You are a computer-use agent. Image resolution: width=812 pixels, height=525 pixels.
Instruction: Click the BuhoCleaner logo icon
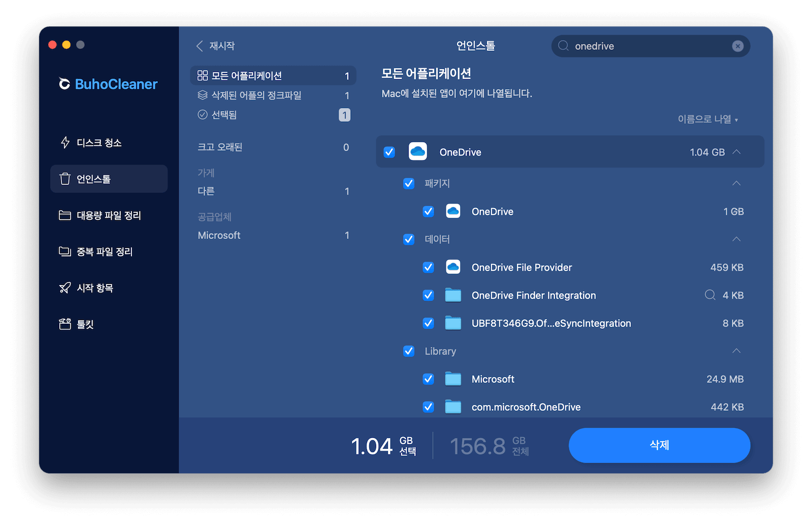[x=64, y=84]
